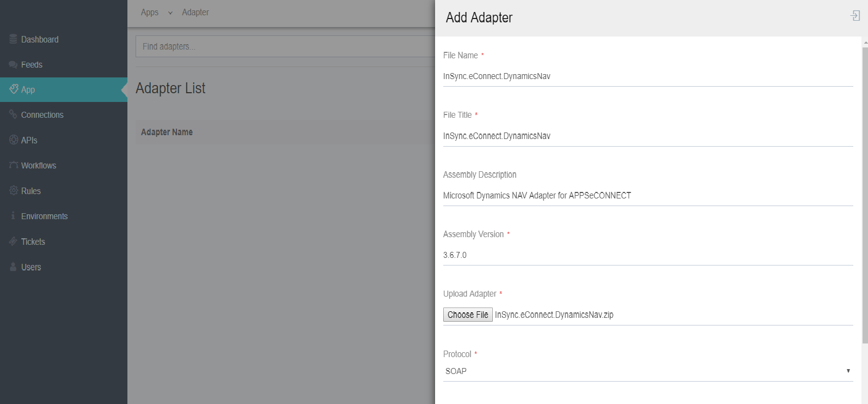Click the Environments info icon
The width and height of the screenshot is (868, 404).
13,216
